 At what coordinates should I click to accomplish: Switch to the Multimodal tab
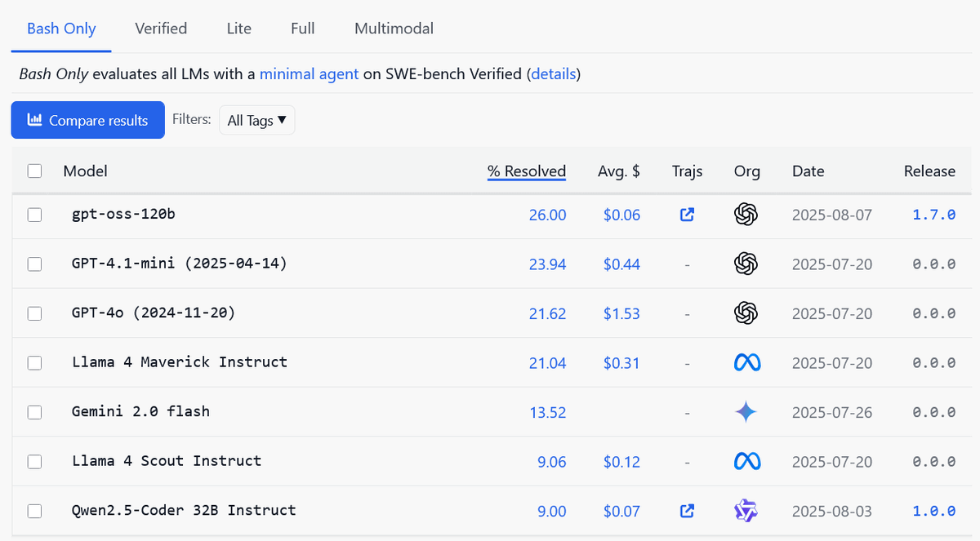tap(394, 29)
